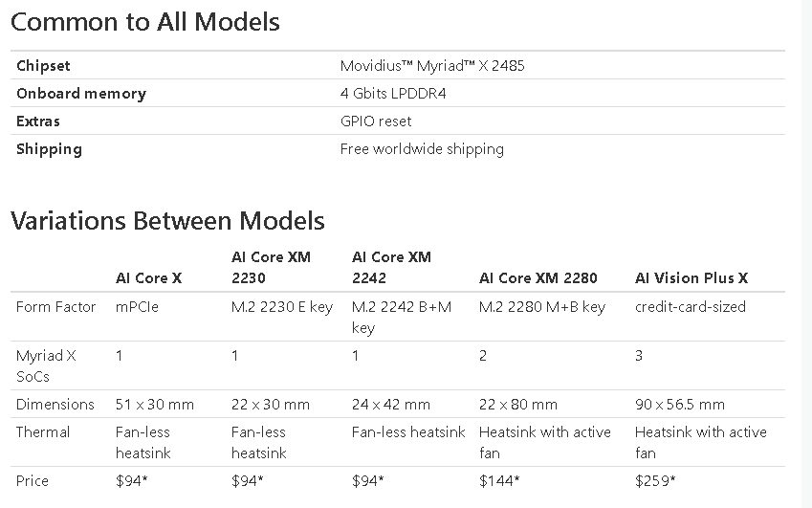The height and width of the screenshot is (508, 812).
Task: Click the 'Common to All Models' heading
Action: click(145, 22)
